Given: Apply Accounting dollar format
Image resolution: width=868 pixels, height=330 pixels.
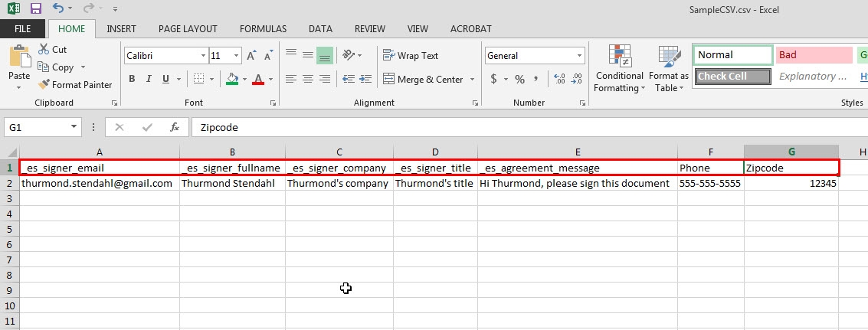Looking at the screenshot, I should pyautogui.click(x=493, y=79).
